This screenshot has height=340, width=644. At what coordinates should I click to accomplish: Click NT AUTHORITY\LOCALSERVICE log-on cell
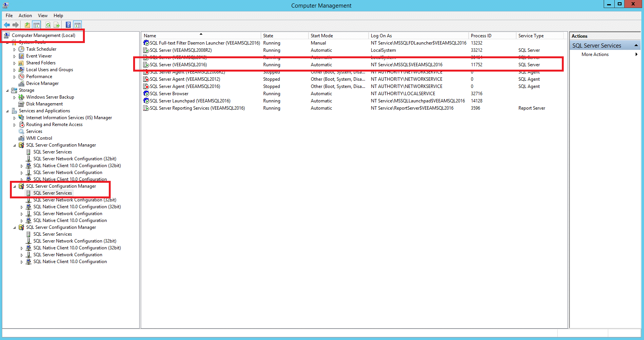(403, 94)
